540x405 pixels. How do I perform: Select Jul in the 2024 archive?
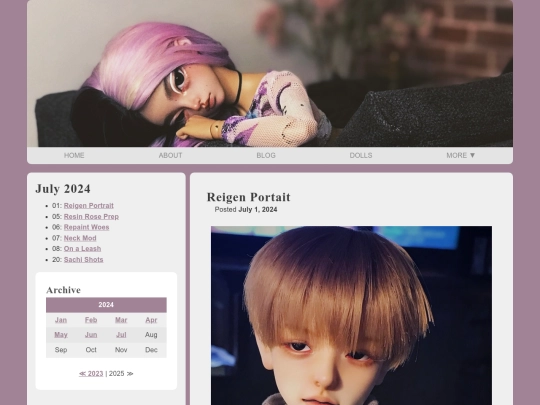click(x=121, y=335)
